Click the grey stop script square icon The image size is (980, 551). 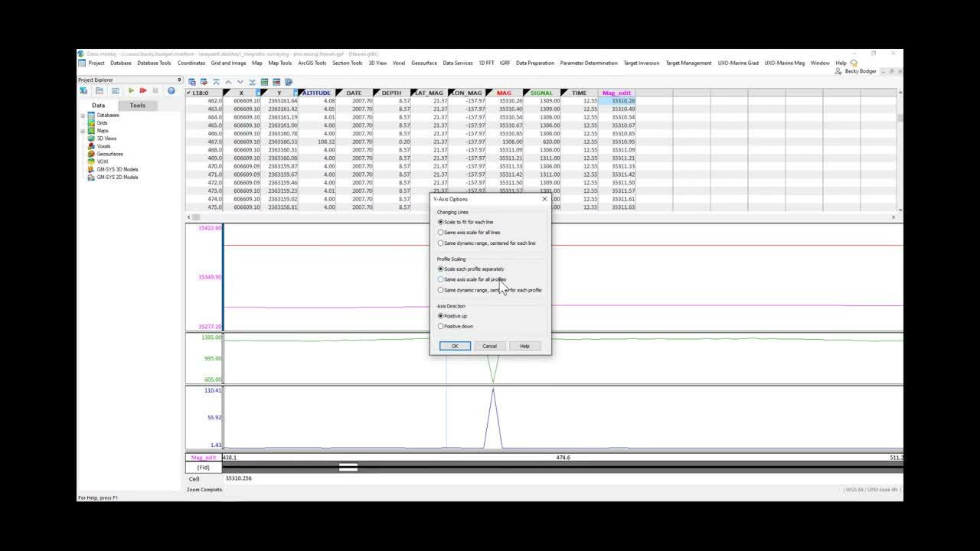pos(155,90)
